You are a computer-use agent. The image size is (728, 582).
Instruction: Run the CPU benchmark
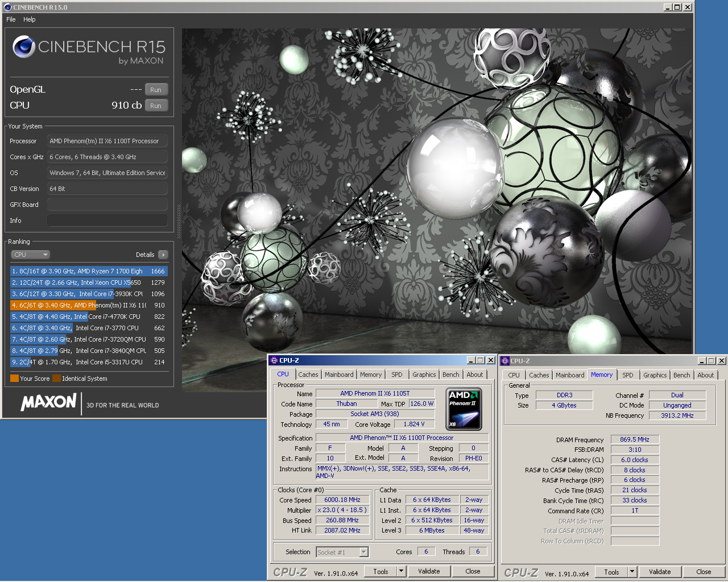pos(156,106)
